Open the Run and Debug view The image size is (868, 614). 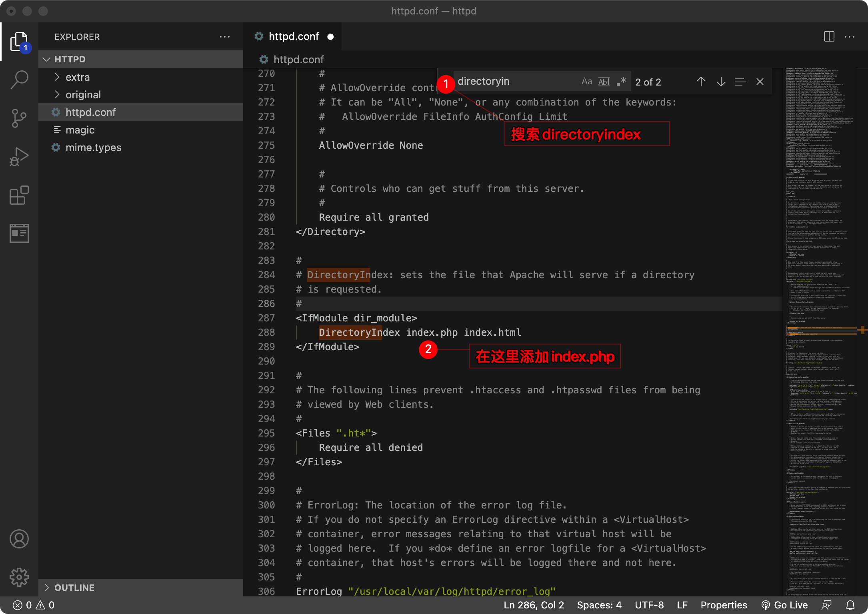(x=19, y=157)
